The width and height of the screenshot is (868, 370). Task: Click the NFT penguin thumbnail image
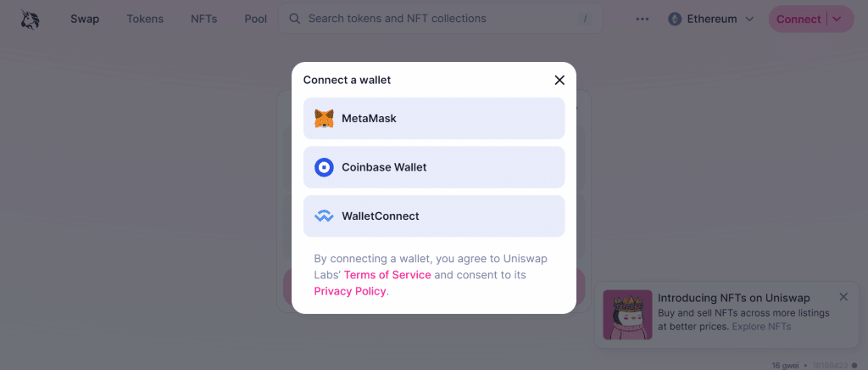click(627, 315)
